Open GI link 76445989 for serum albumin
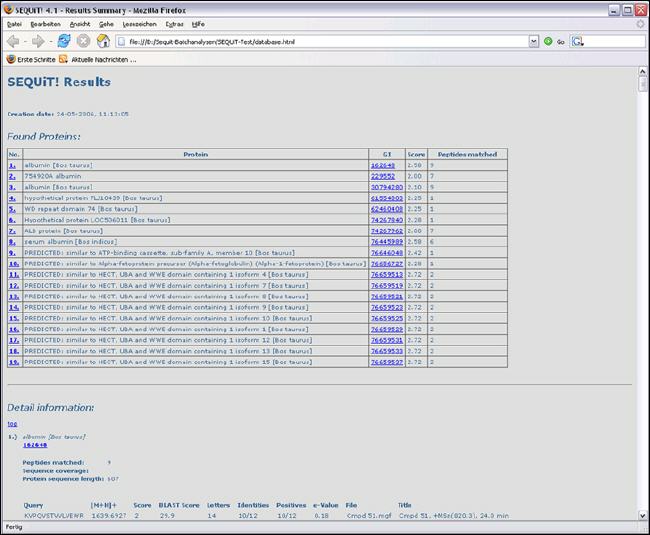Screen dimensions: 650x535 [385, 242]
